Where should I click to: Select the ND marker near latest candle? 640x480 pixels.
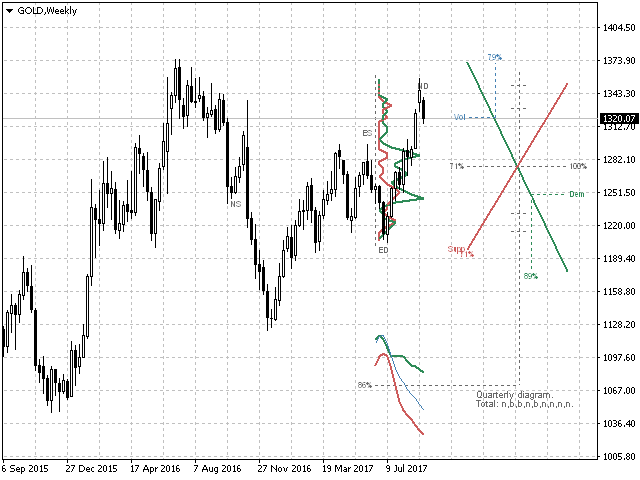click(423, 86)
